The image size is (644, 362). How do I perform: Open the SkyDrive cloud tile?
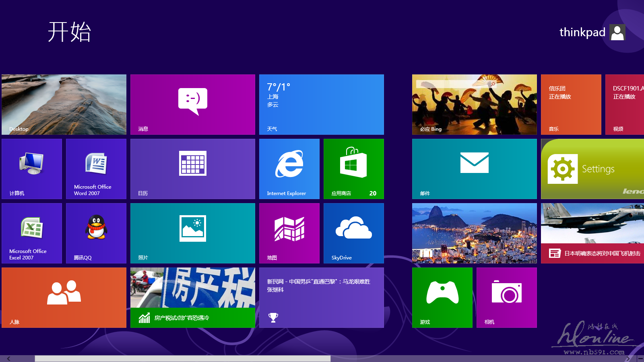pos(353,233)
